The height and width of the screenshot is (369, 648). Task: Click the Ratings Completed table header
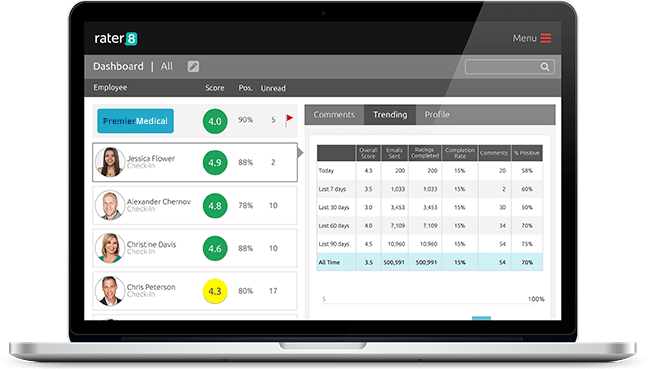point(425,153)
